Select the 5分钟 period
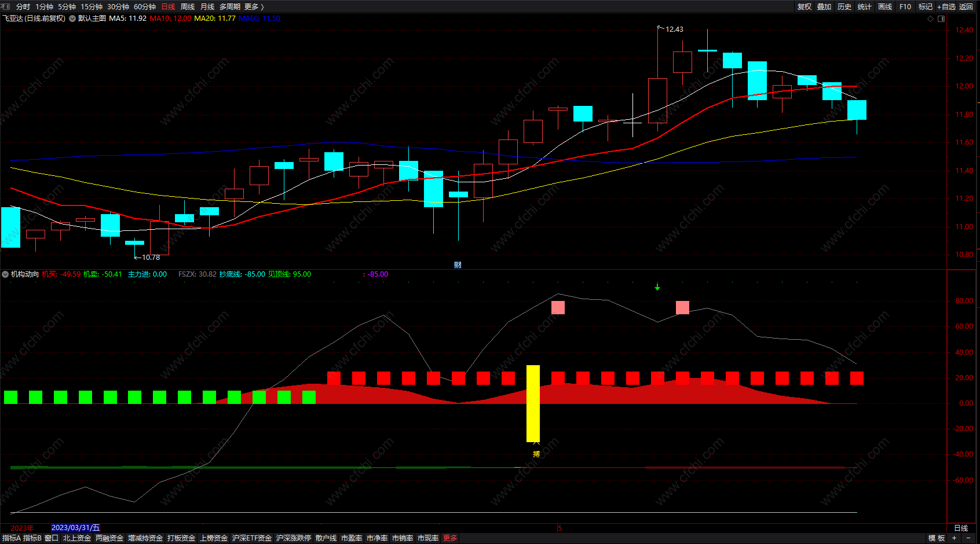This screenshot has height=544, width=980. tap(67, 7)
